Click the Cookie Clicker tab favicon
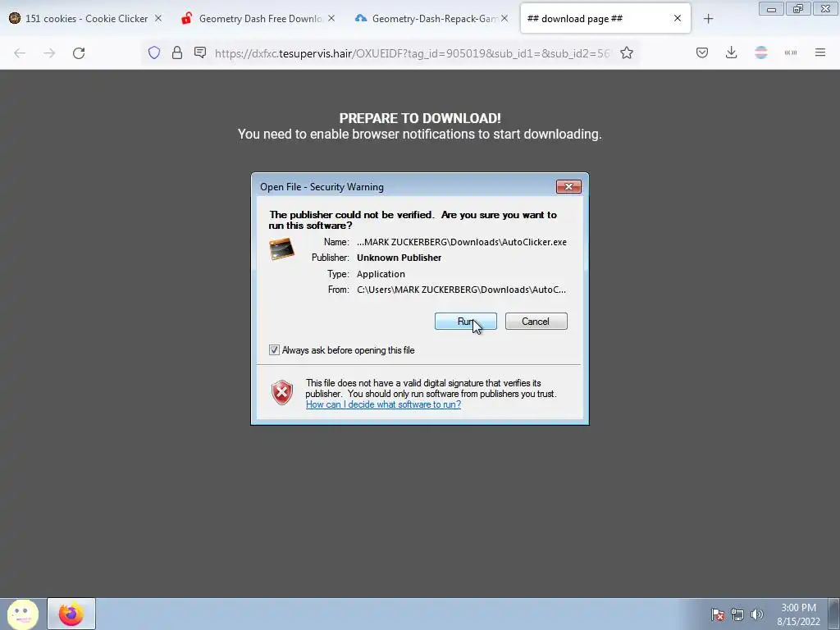The width and height of the screenshot is (840, 630). pyautogui.click(x=15, y=18)
